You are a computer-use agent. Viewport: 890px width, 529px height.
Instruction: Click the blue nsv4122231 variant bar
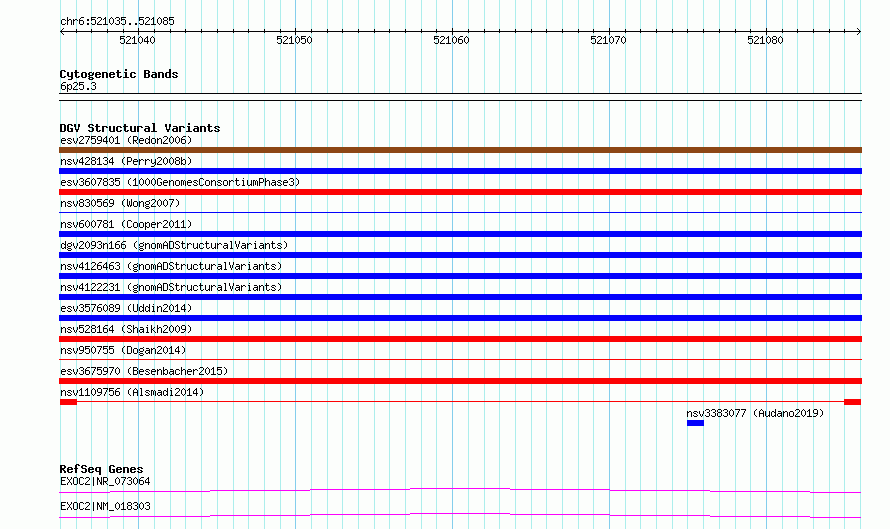460,297
